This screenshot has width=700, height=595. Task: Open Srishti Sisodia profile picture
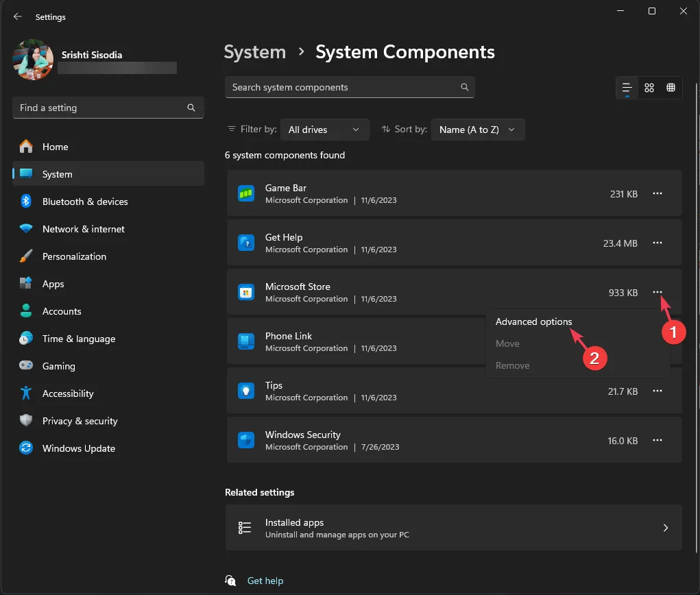(x=33, y=60)
